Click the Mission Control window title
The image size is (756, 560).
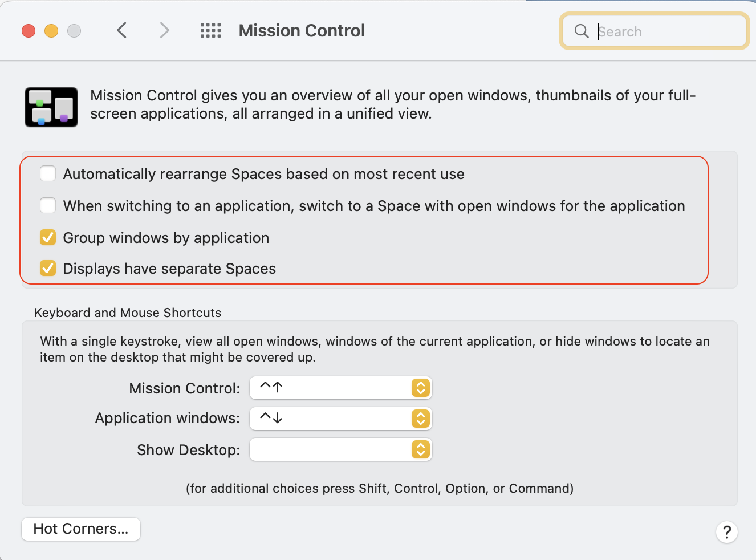click(x=302, y=30)
